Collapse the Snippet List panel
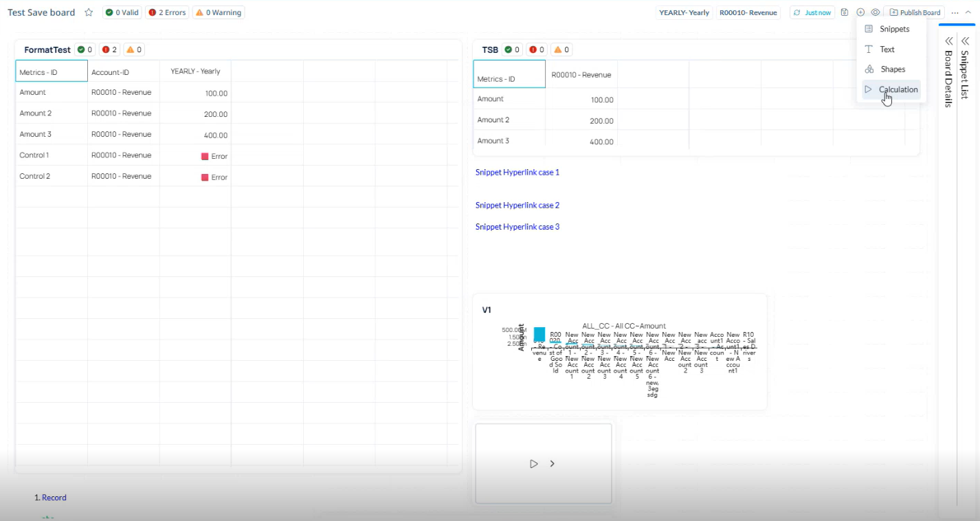Image resolution: width=980 pixels, height=521 pixels. point(966,41)
